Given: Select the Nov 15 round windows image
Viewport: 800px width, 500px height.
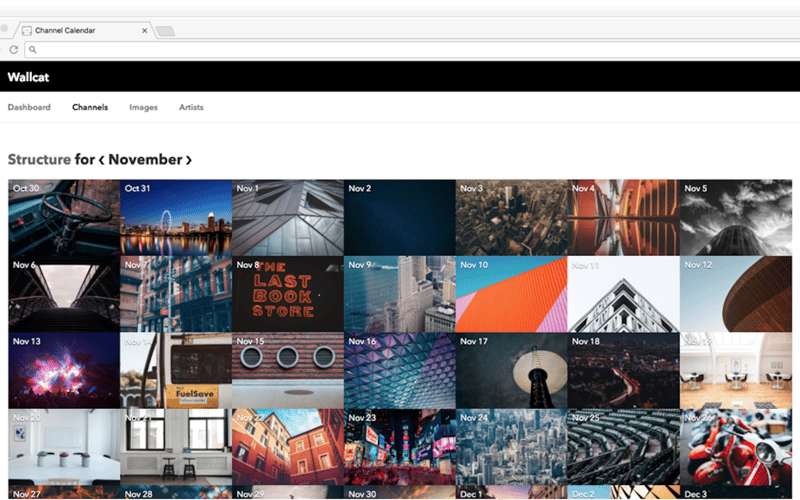Looking at the screenshot, I should tap(288, 370).
